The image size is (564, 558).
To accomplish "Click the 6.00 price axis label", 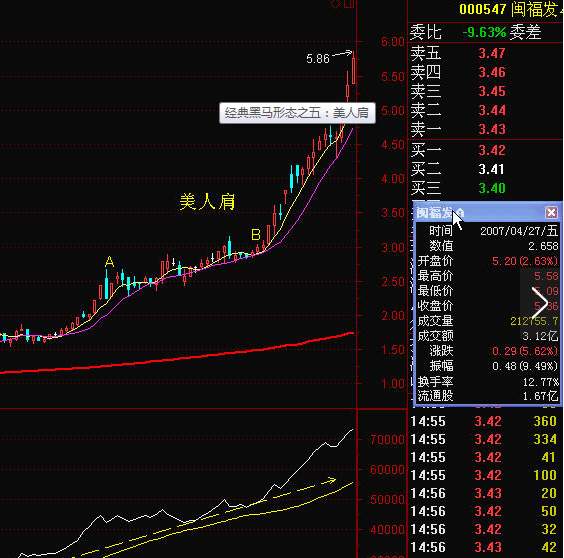I will click(x=392, y=42).
